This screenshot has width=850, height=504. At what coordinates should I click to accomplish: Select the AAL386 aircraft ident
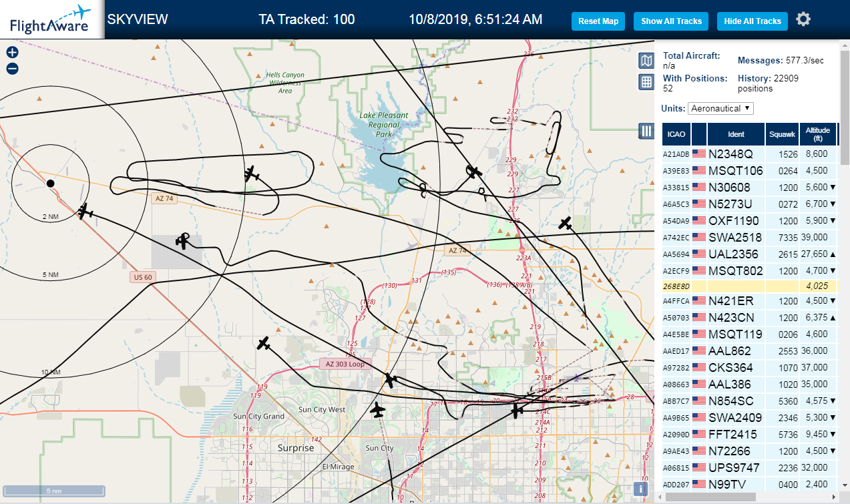tap(729, 384)
